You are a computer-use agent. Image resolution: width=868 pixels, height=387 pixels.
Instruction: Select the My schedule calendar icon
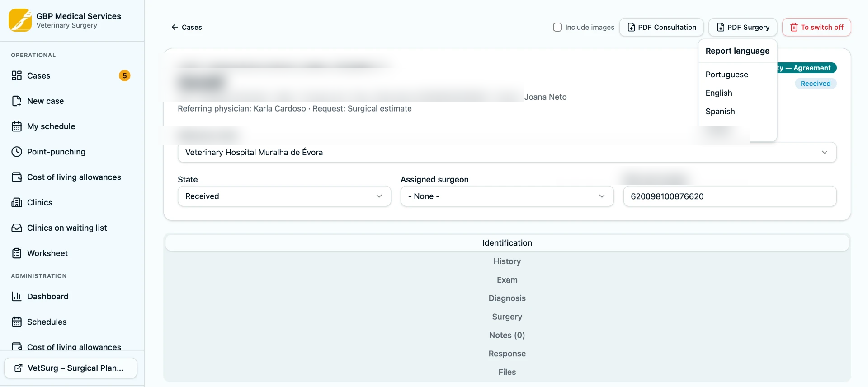[x=17, y=126]
